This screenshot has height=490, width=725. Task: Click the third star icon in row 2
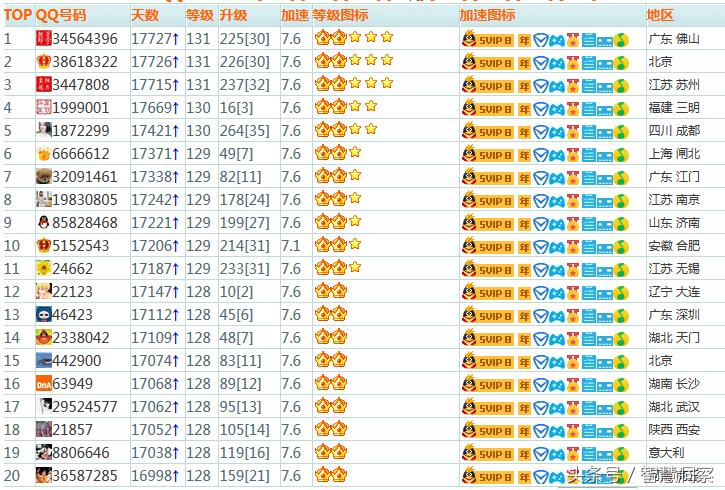pos(387,60)
